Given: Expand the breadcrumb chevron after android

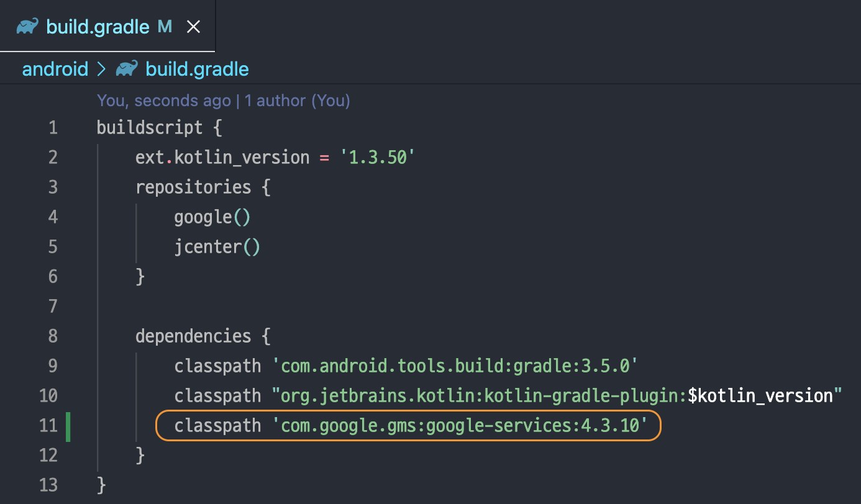Looking at the screenshot, I should pyautogui.click(x=102, y=69).
